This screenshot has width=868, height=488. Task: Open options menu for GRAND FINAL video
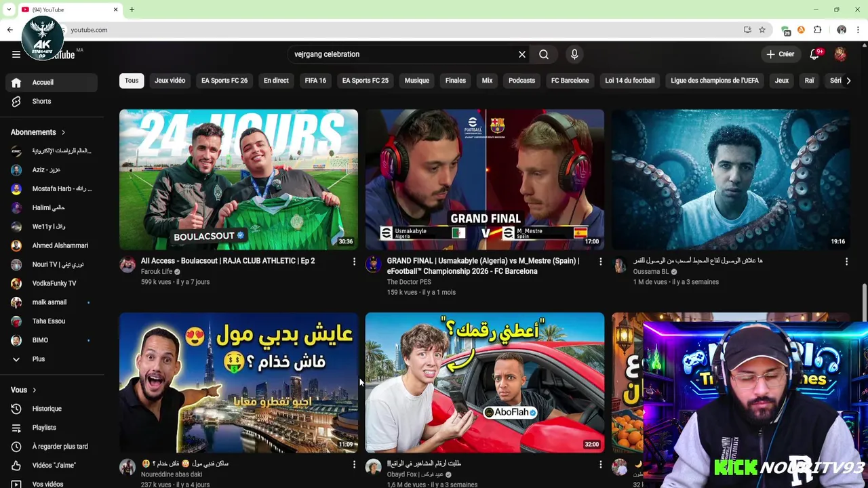600,261
